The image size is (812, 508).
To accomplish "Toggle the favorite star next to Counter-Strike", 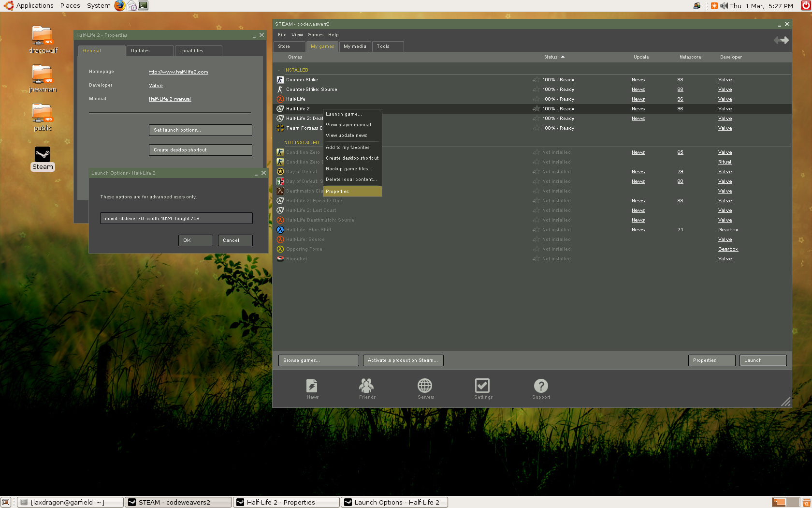I will 536,80.
